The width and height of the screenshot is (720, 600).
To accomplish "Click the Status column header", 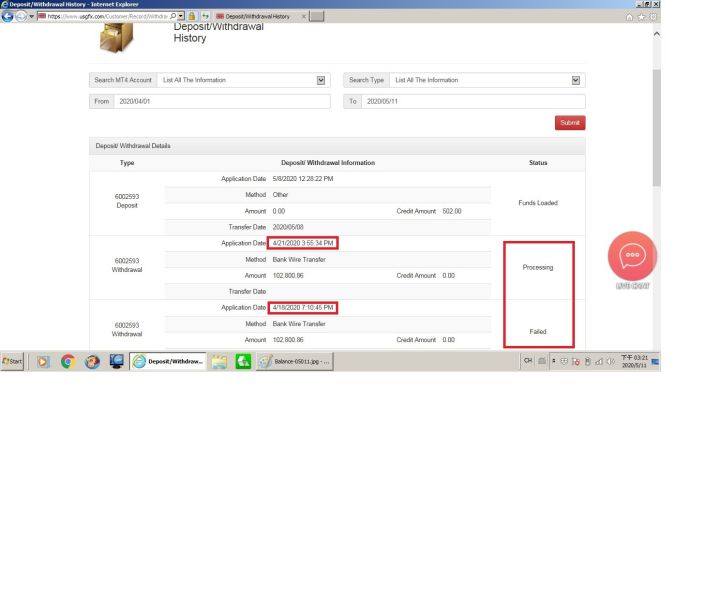I will point(538,163).
